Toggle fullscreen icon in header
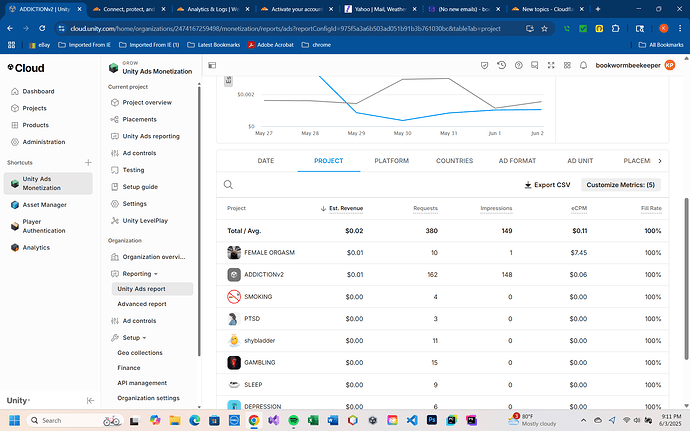The image size is (690, 431). [x=551, y=65]
